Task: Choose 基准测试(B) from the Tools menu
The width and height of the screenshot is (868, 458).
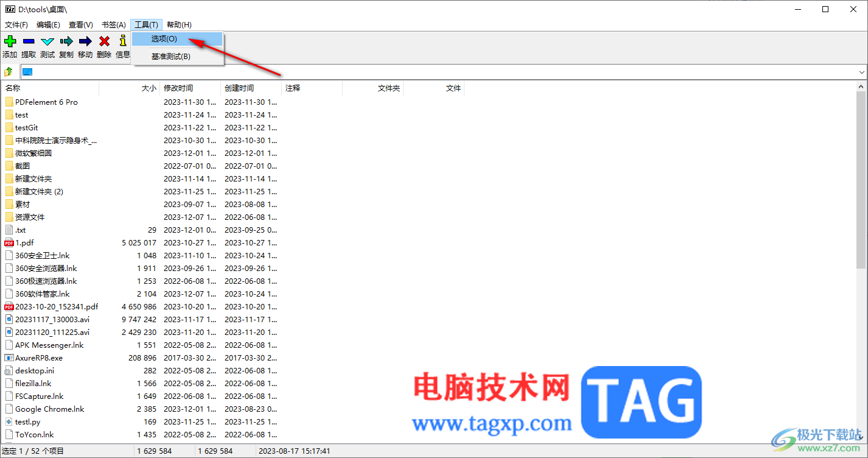Action: tap(178, 57)
